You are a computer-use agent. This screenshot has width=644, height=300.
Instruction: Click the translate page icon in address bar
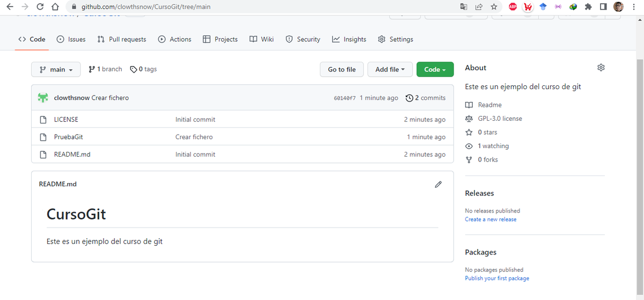(464, 7)
